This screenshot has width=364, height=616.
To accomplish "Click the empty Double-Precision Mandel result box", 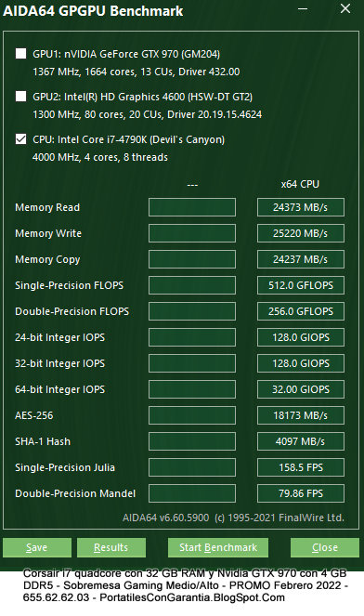I will [192, 493].
